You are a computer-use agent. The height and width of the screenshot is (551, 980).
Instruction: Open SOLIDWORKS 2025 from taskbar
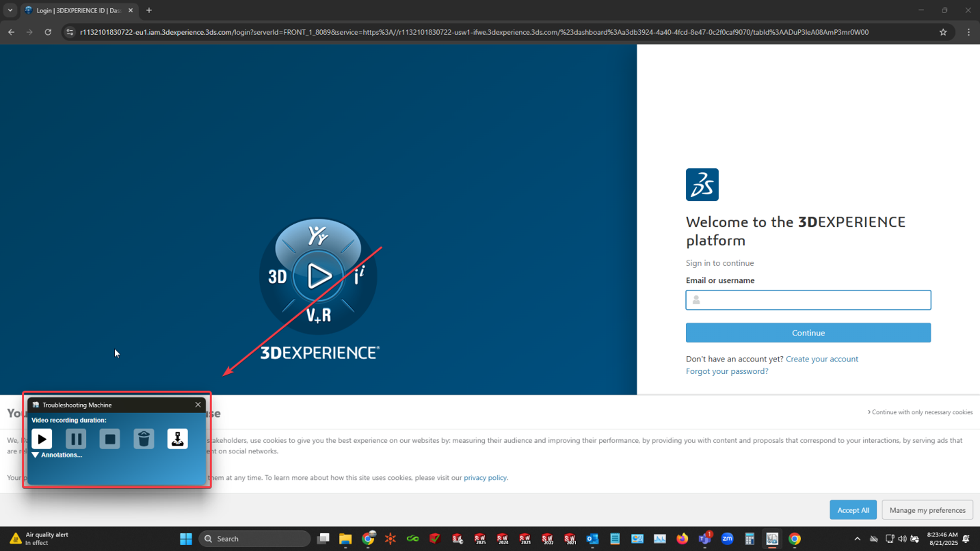pos(480,538)
